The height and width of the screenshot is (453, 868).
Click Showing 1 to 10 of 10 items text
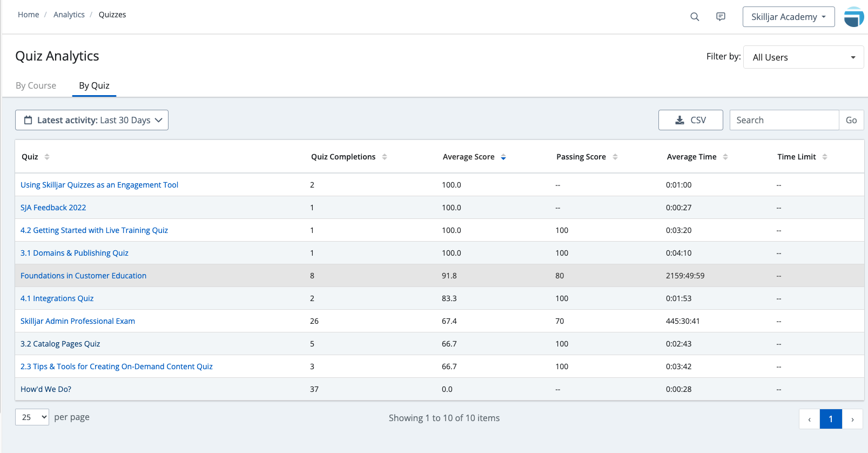[x=444, y=418]
